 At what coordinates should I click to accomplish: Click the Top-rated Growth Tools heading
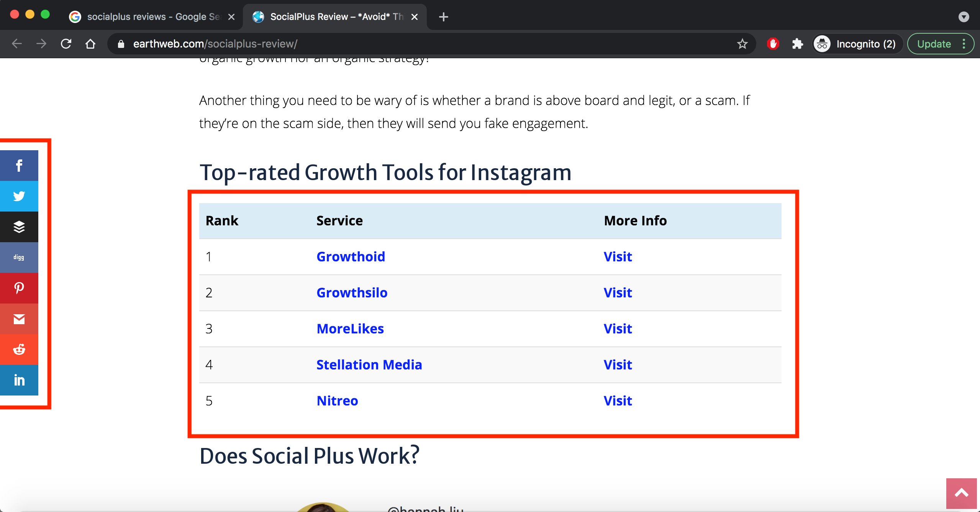385,172
